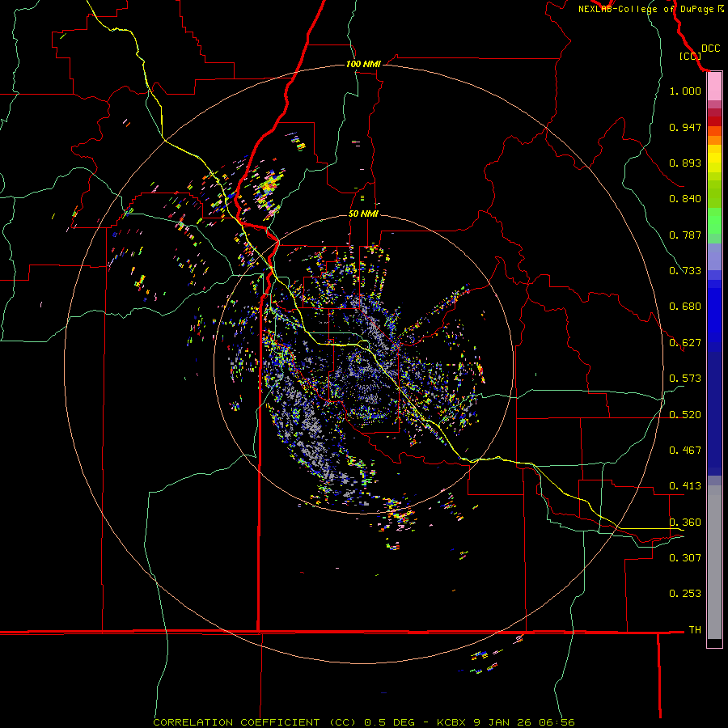Click the DCC product label
728x728 pixels.
click(x=710, y=49)
